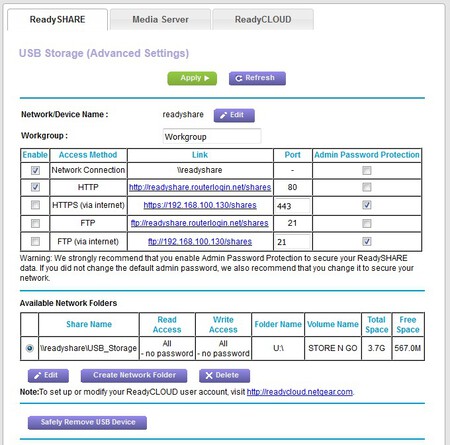Click the Admin Password Protection column header

pos(367,155)
